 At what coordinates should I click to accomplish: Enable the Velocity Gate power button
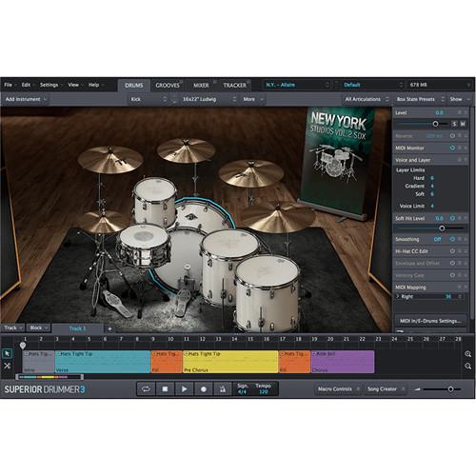click(x=452, y=275)
